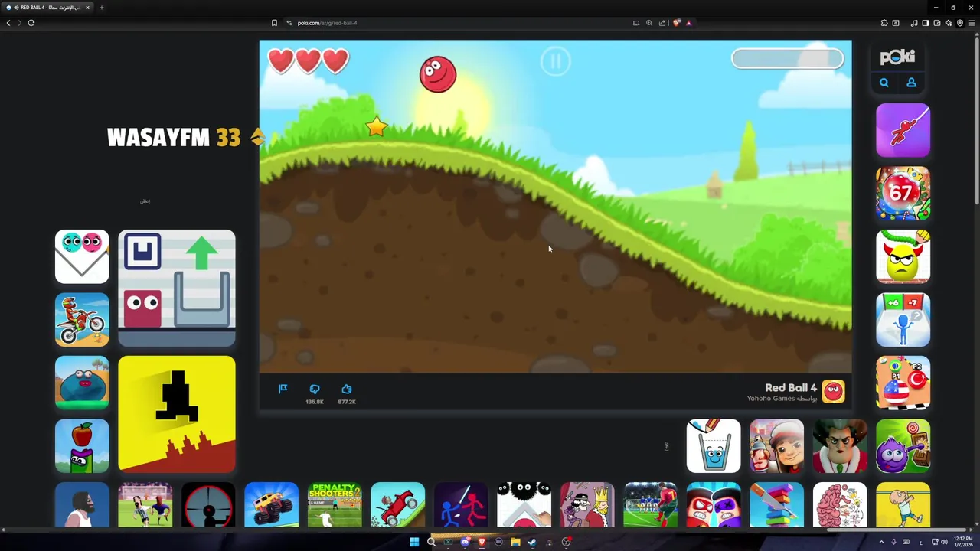This screenshot has width=980, height=551.
Task: Dislike the game with thumbs-down icon
Action: (x=315, y=390)
